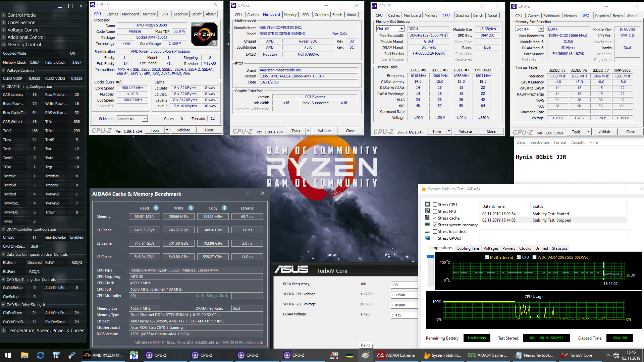Click the DRAM Voltage input field
Viewport: 644px width, 362px height.
[x=404, y=315]
